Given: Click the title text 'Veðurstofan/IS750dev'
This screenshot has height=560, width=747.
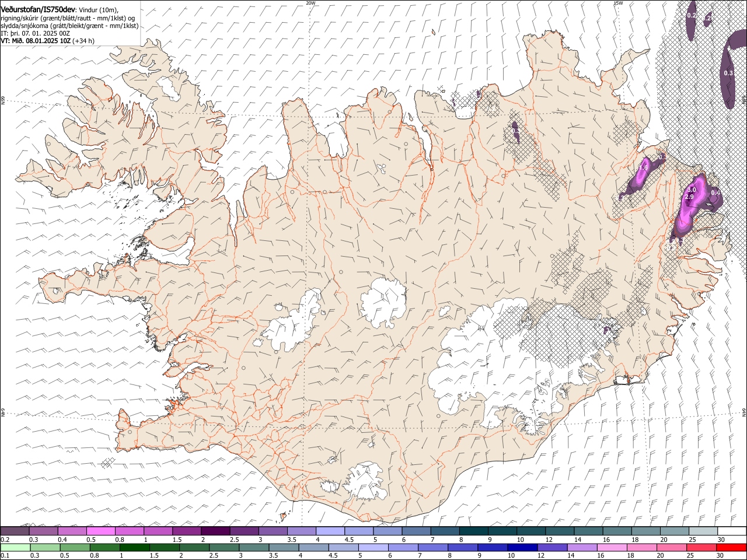Looking at the screenshot, I should (x=37, y=9).
